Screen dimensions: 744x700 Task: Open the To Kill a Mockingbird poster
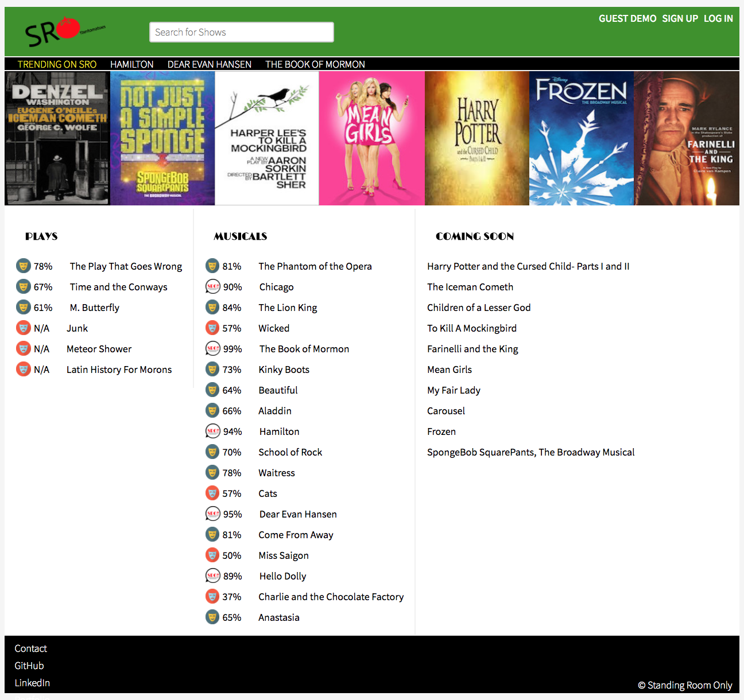(267, 138)
